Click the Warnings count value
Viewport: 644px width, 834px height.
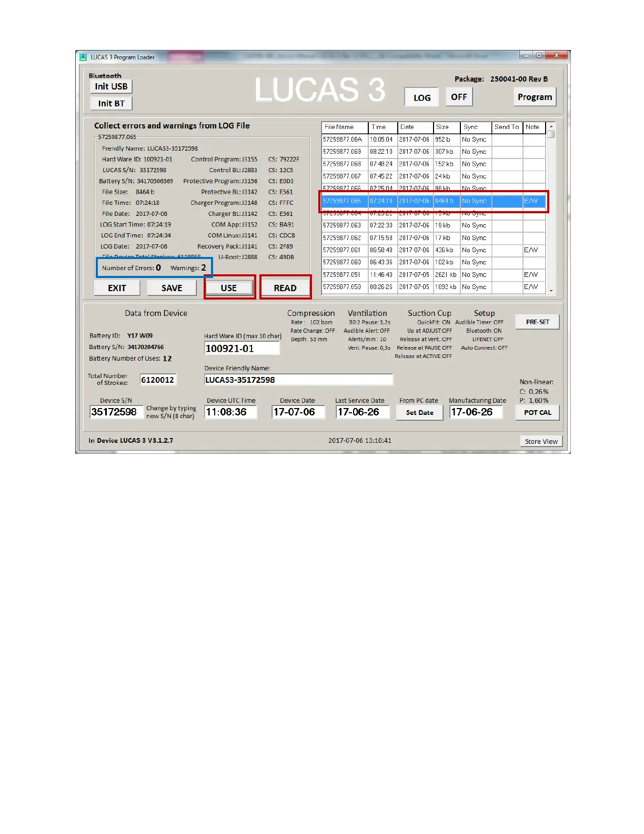(x=204, y=267)
